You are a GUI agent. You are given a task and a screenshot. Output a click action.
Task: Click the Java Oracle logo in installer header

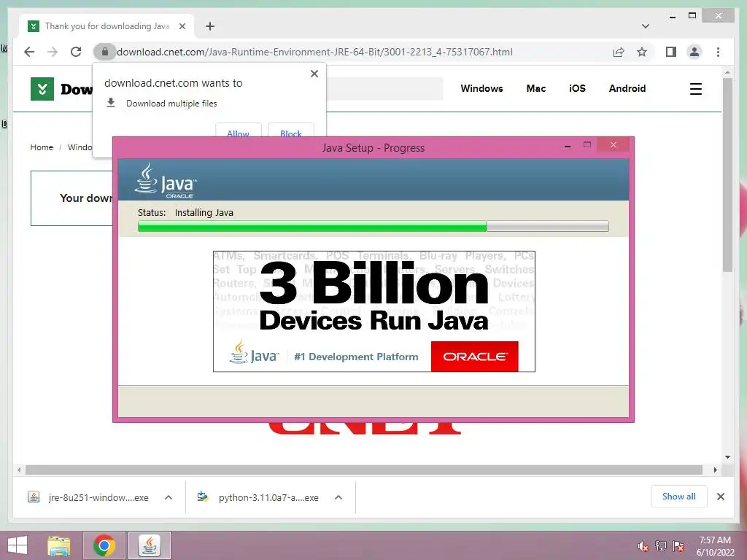click(x=166, y=181)
